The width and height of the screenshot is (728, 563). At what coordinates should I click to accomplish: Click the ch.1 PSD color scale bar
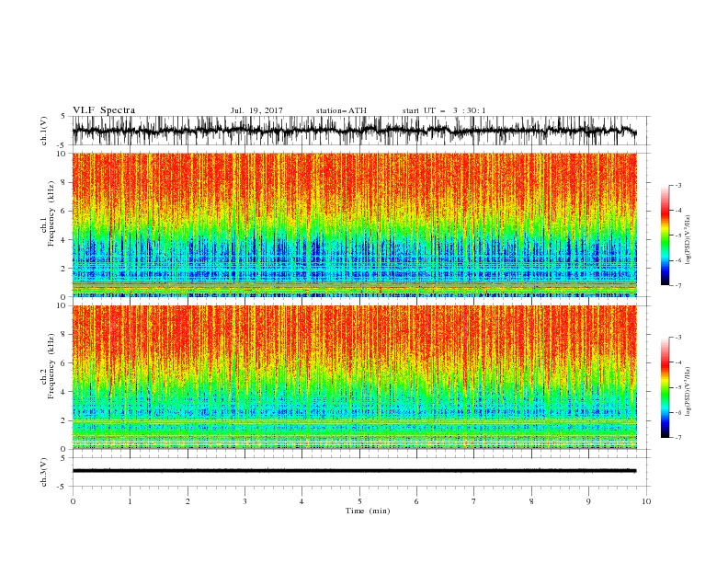(665, 235)
